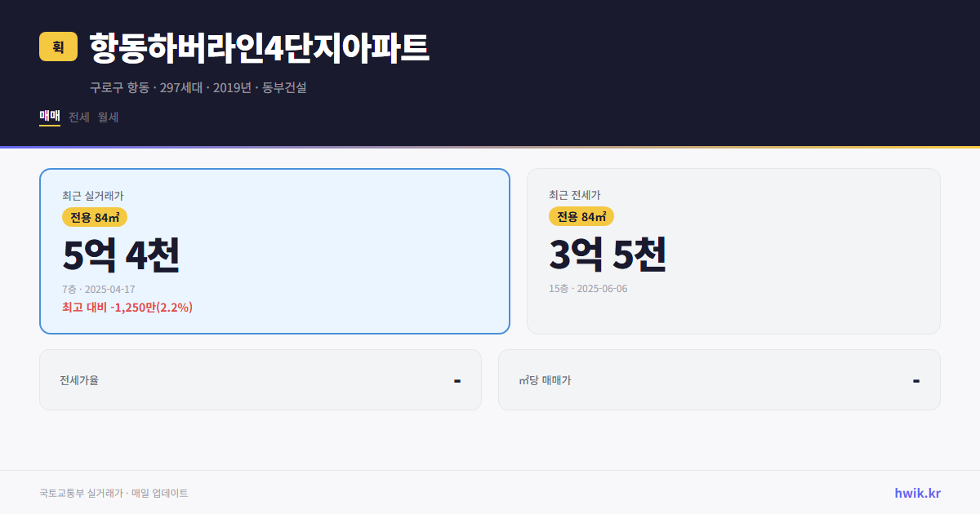Open the 최근 전세가 card

click(x=733, y=250)
